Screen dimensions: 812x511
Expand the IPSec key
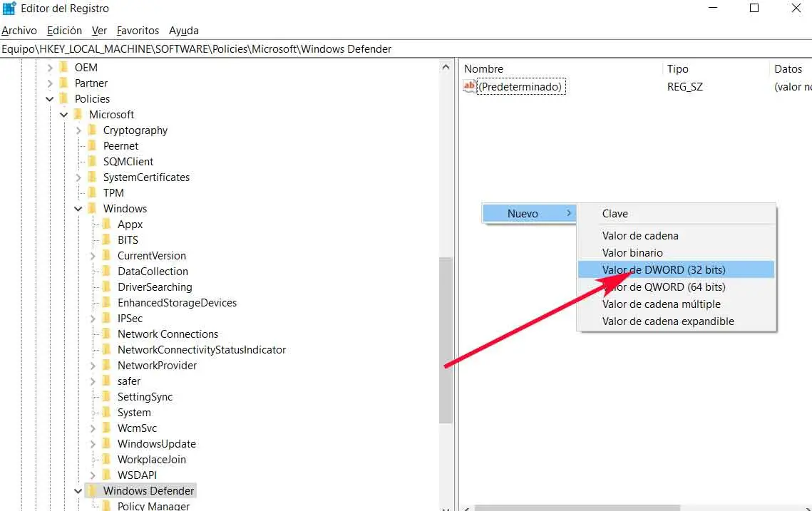[x=93, y=319]
